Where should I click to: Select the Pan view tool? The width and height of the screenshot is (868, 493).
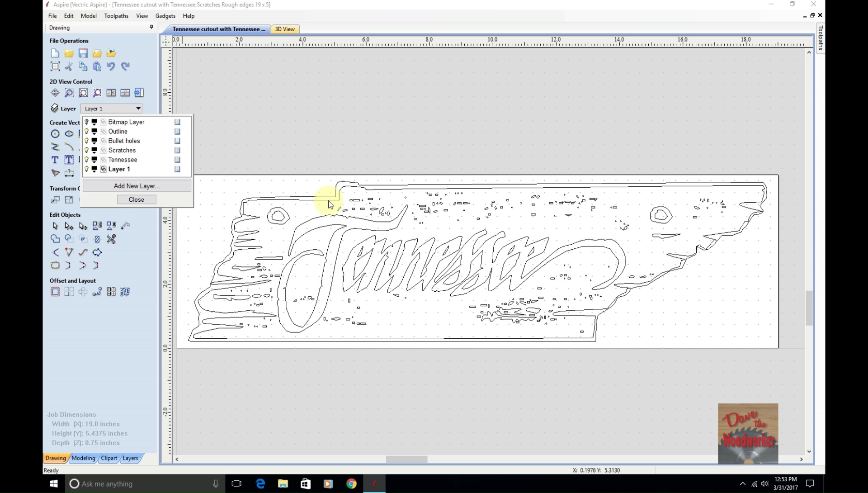(x=55, y=93)
